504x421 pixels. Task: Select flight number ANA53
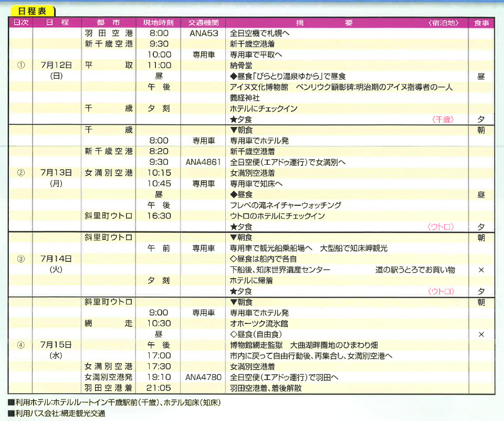coord(204,34)
